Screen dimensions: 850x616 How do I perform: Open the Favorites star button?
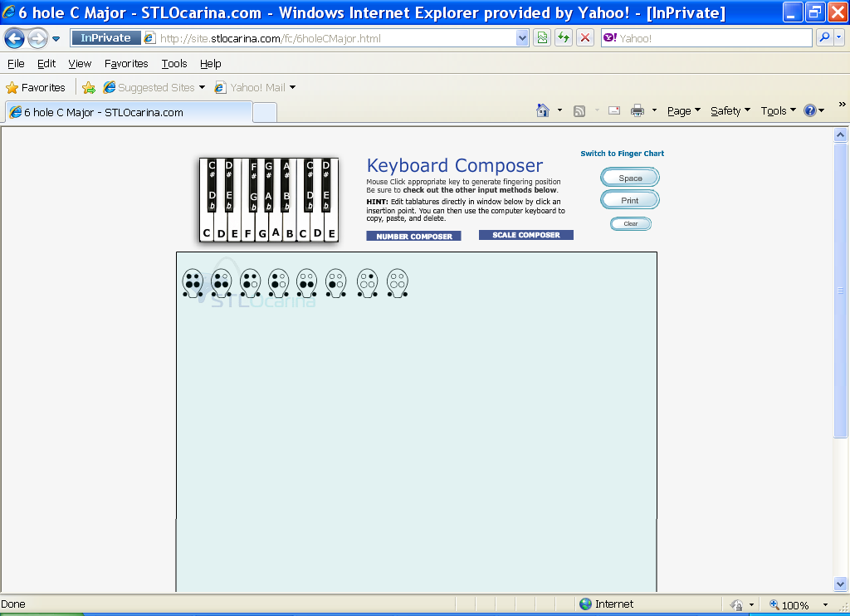point(36,87)
